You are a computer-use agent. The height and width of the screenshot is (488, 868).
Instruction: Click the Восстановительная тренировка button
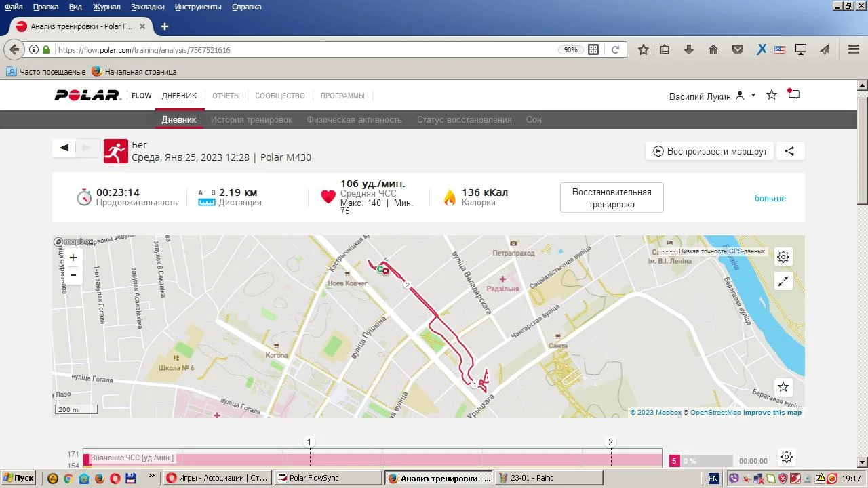tap(611, 198)
